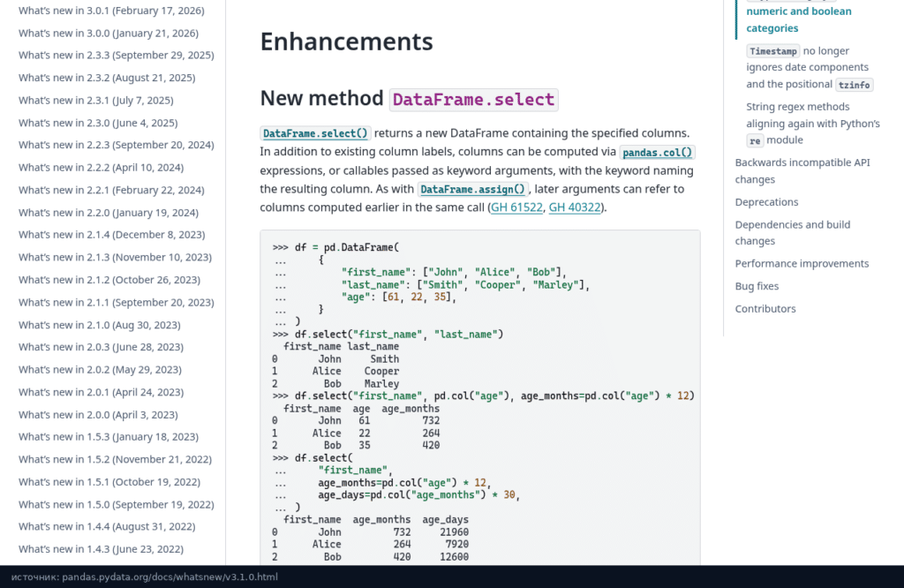
Task: Open What's new in 2.2.2 (April 10, 2024)
Action: [x=101, y=167]
